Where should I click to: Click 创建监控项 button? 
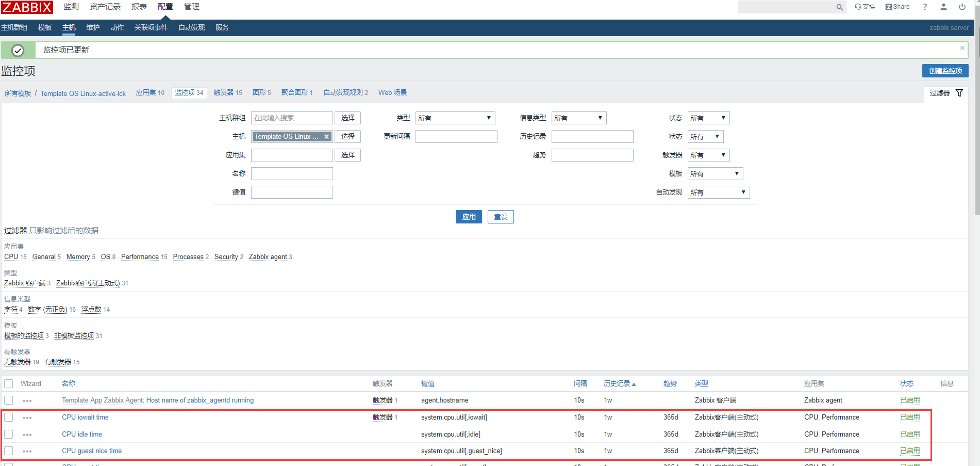(x=945, y=71)
